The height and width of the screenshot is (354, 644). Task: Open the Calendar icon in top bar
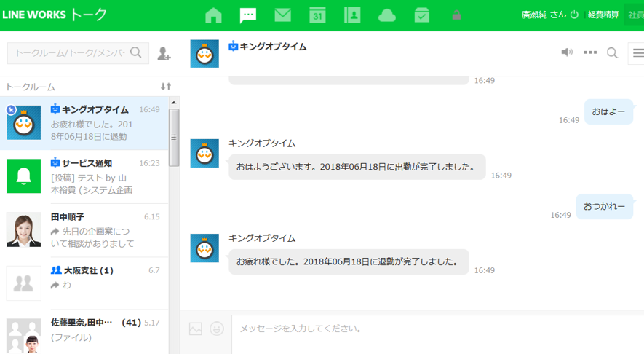[x=317, y=15]
